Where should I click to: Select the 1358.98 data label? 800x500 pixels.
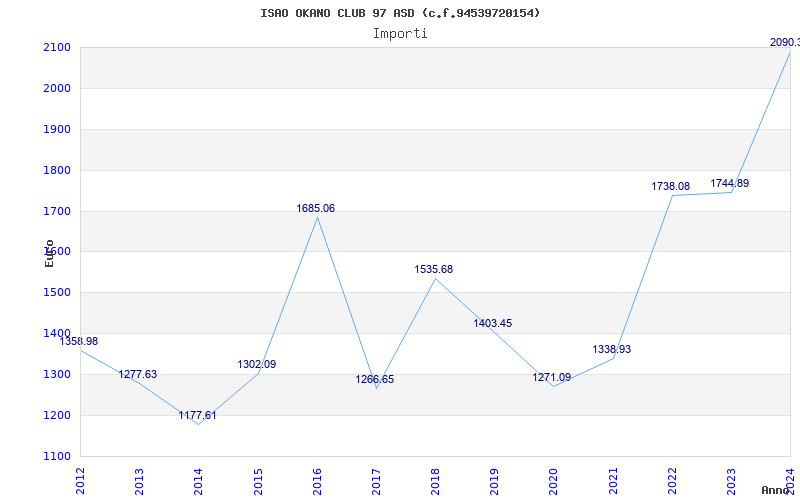(x=79, y=341)
